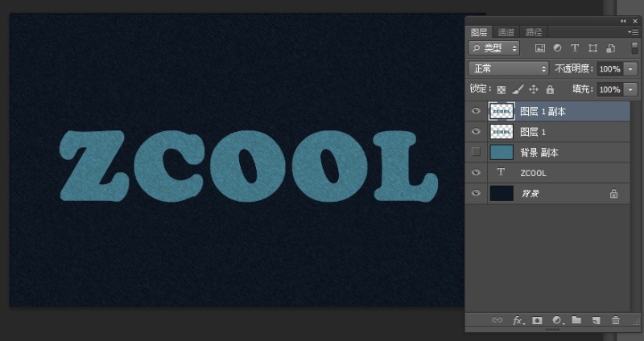The image size is (644, 341).
Task: Switch to the 路径 tab
Action: point(534,32)
